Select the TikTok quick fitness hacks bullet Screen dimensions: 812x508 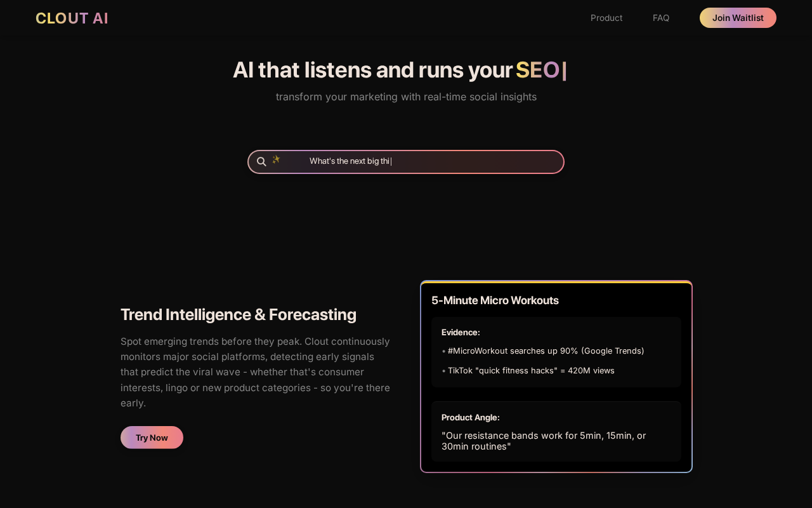(531, 370)
